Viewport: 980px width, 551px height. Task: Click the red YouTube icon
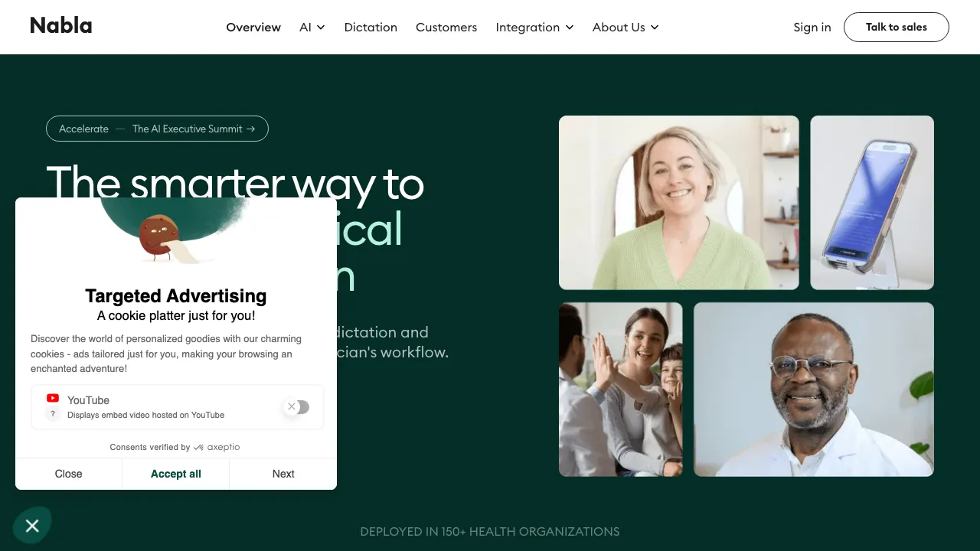click(53, 398)
